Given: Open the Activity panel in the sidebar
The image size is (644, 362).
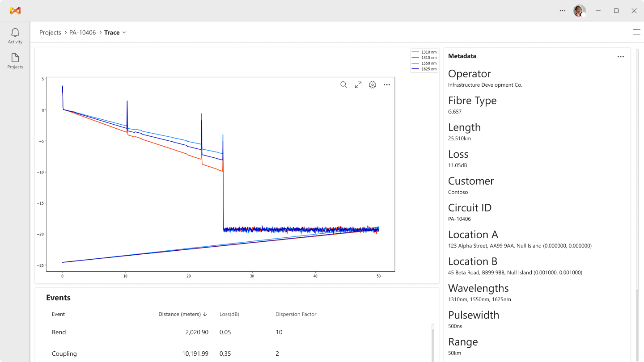Looking at the screenshot, I should tap(15, 35).
